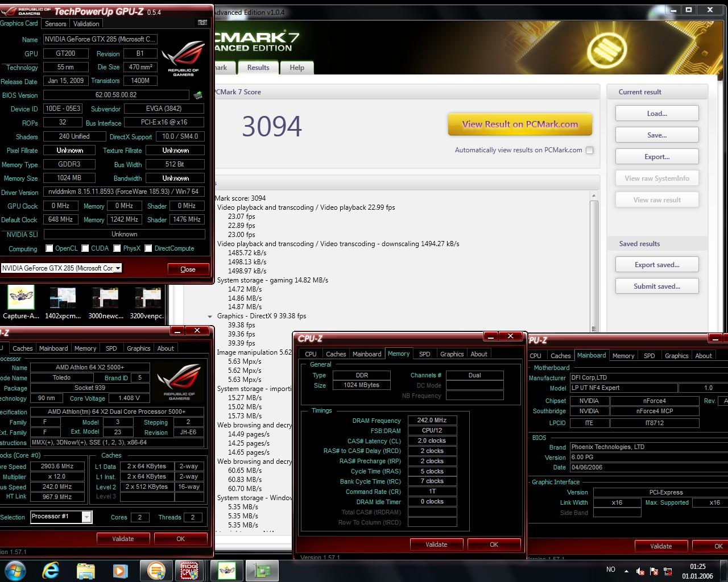This screenshot has height=582, width=728.
Task: Open the Help tab in PCMark 7
Action: coord(297,67)
